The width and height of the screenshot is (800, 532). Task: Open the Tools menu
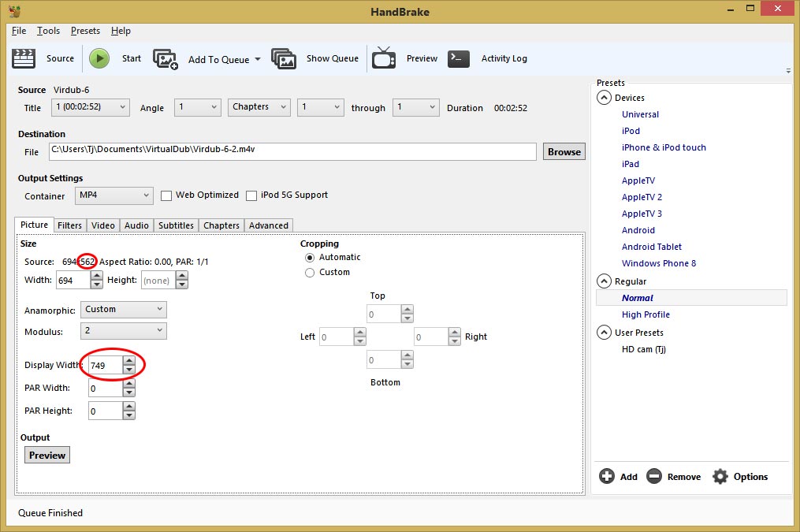pyautogui.click(x=48, y=31)
